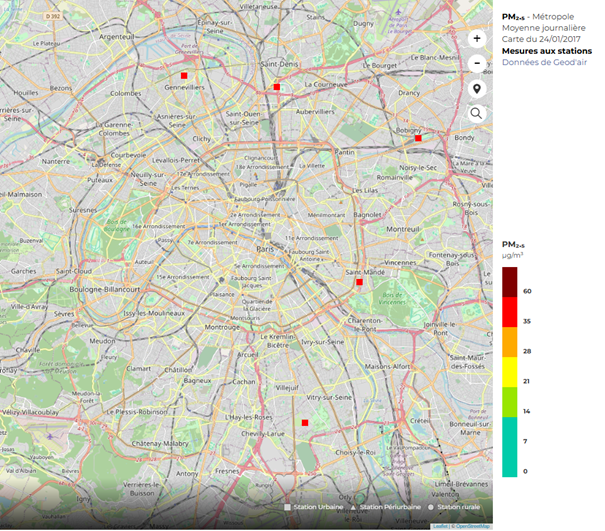Viewport: 605px width, 531px height.
Task: Zoom in with the plus button
Action: point(477,39)
